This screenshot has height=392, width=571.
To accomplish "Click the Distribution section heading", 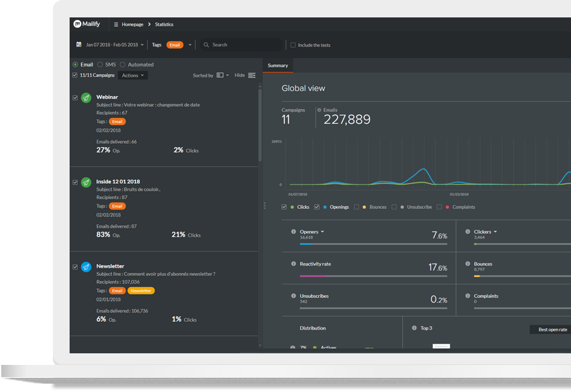I will (313, 328).
